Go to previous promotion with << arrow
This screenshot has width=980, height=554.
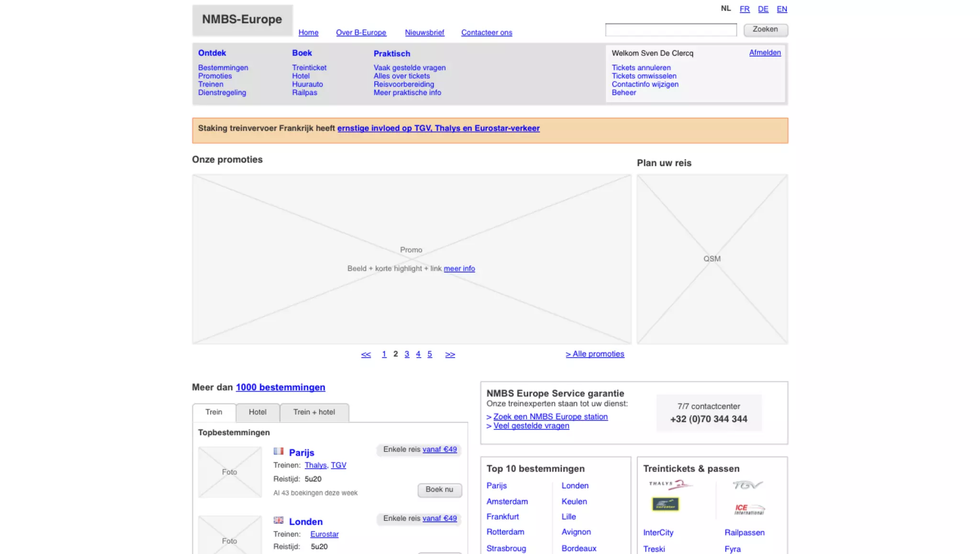(x=366, y=354)
